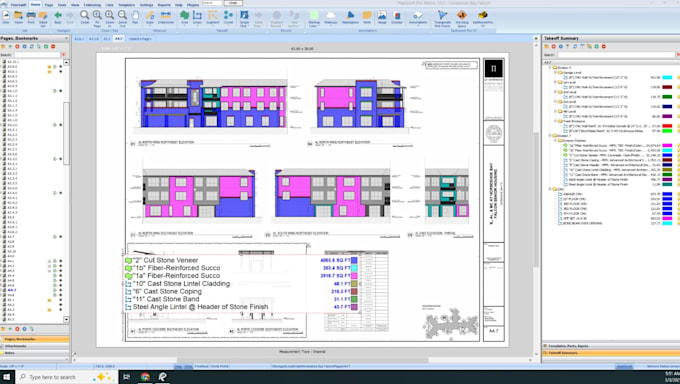Open the dropdown under Annotations button

[418, 26]
